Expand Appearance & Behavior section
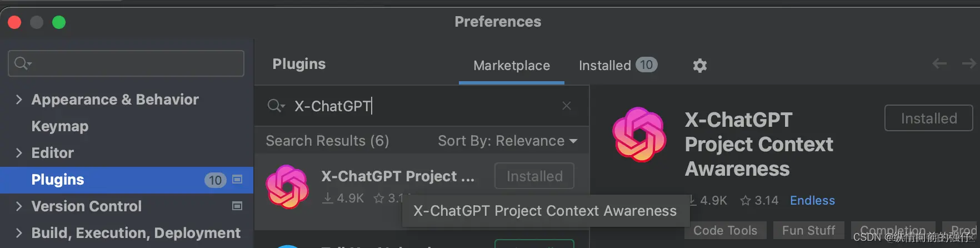This screenshot has width=980, height=248. pos(19,100)
